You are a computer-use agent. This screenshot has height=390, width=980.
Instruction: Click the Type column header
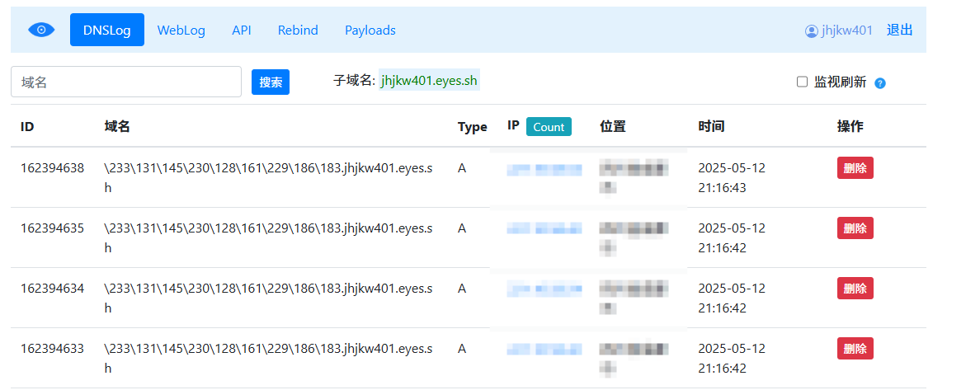point(472,127)
